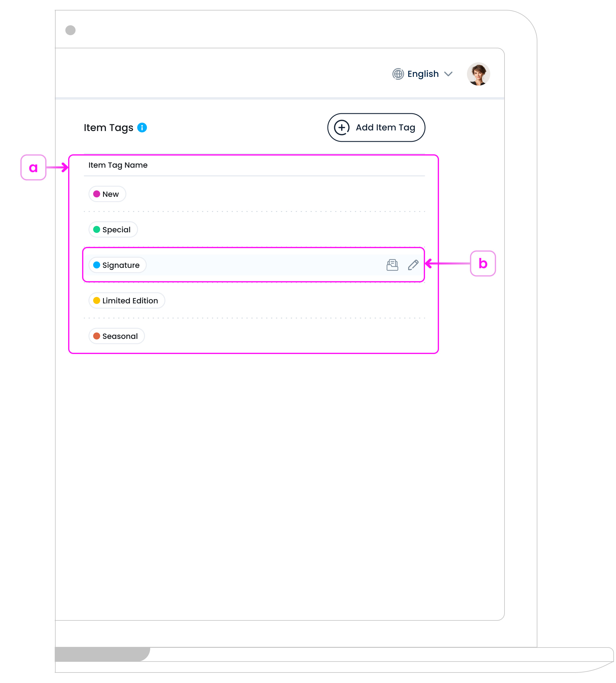Screen dimensions: 616x683
Task: Click the pencil edit icon for Signature
Action: tap(413, 265)
